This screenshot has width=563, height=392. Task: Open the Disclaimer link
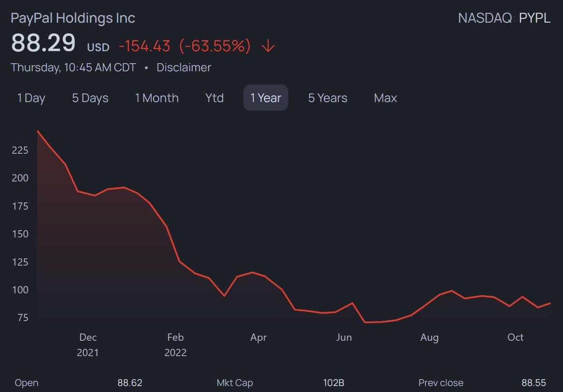pyautogui.click(x=183, y=68)
